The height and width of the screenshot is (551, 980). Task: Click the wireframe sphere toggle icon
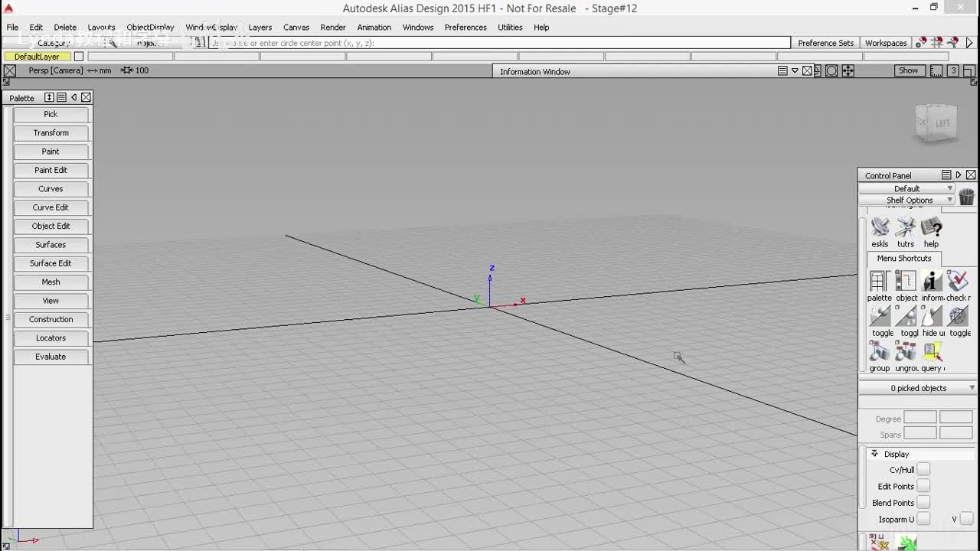pyautogui.click(x=958, y=316)
